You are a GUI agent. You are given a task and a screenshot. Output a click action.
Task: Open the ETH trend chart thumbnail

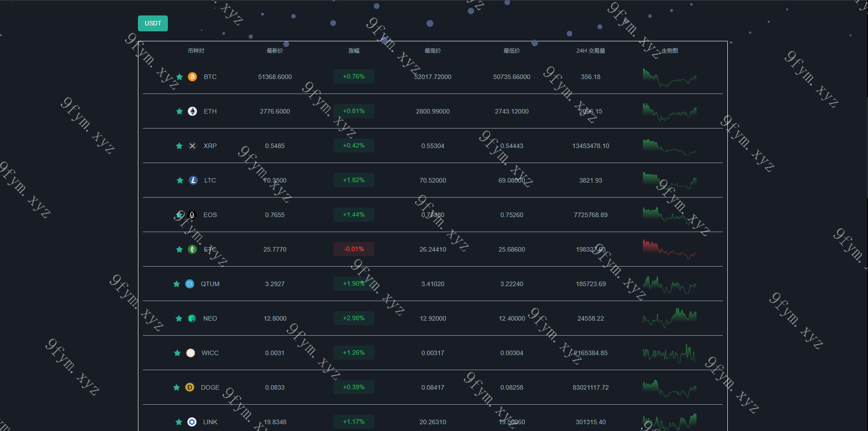(670, 112)
